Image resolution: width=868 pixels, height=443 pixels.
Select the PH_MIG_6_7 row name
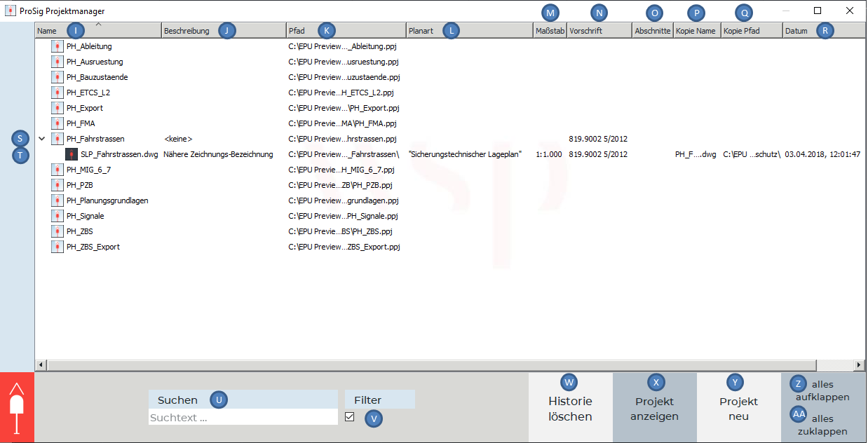pos(88,170)
